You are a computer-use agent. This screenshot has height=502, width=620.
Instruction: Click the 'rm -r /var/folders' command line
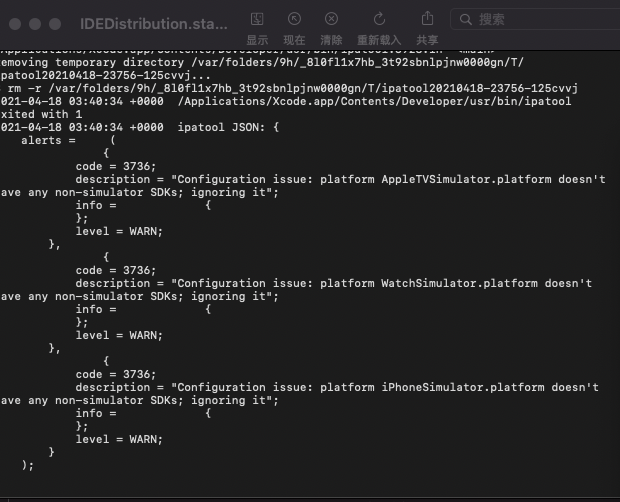tap(293, 88)
